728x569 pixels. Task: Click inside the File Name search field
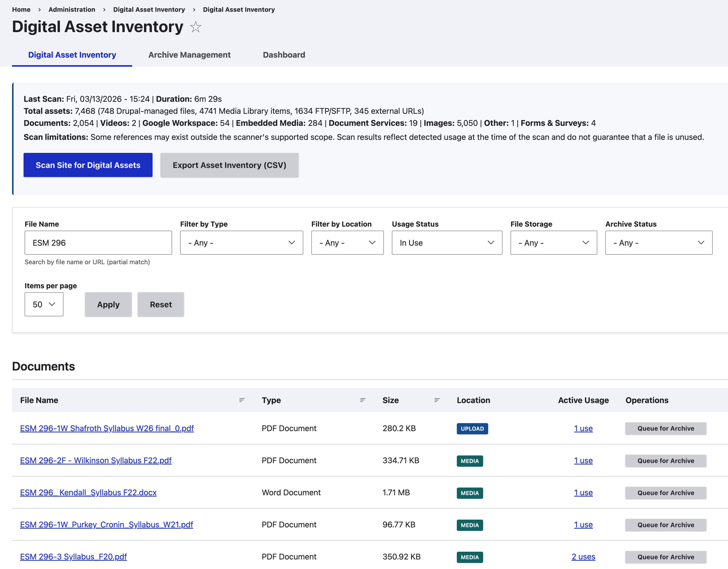[98, 243]
